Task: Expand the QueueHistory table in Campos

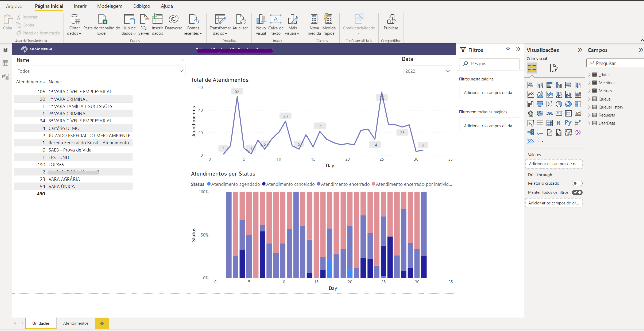Action: point(589,107)
